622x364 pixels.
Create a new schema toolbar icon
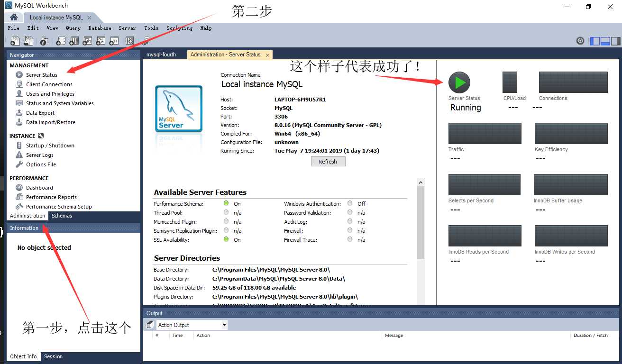[61, 41]
